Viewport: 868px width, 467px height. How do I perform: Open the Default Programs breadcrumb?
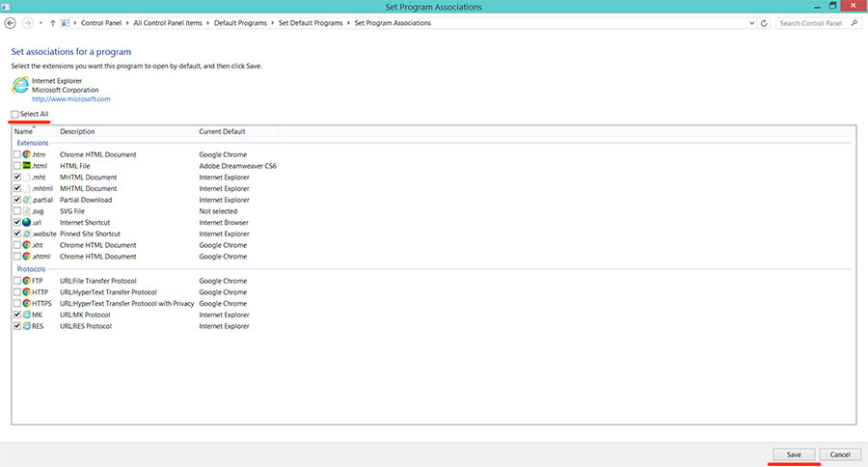(x=240, y=23)
